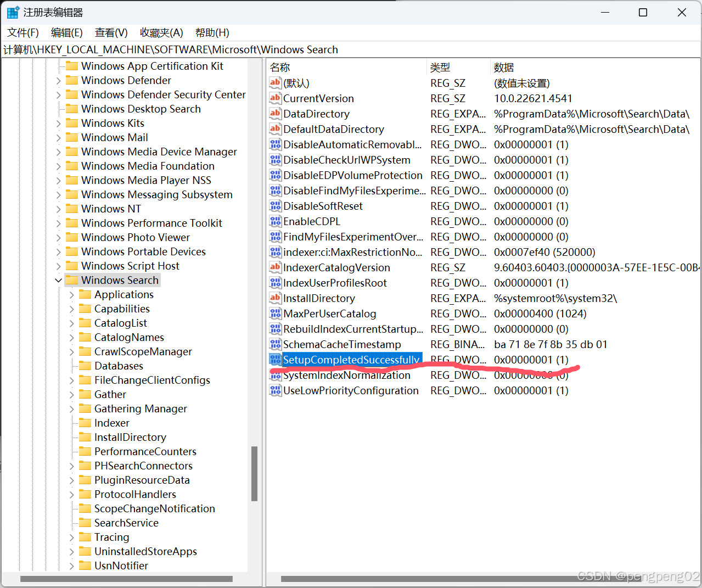Image resolution: width=702 pixels, height=588 pixels.
Task: Expand the Windows NT key
Action: [x=58, y=209]
